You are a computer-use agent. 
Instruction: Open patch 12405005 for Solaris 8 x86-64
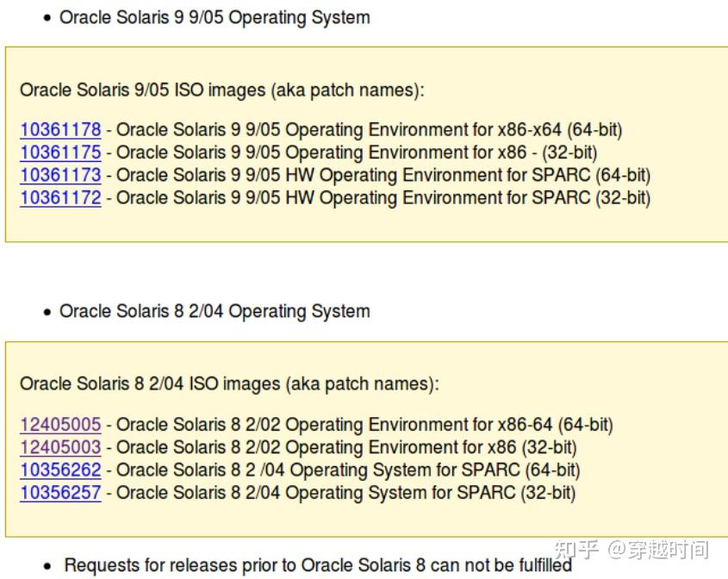click(59, 424)
